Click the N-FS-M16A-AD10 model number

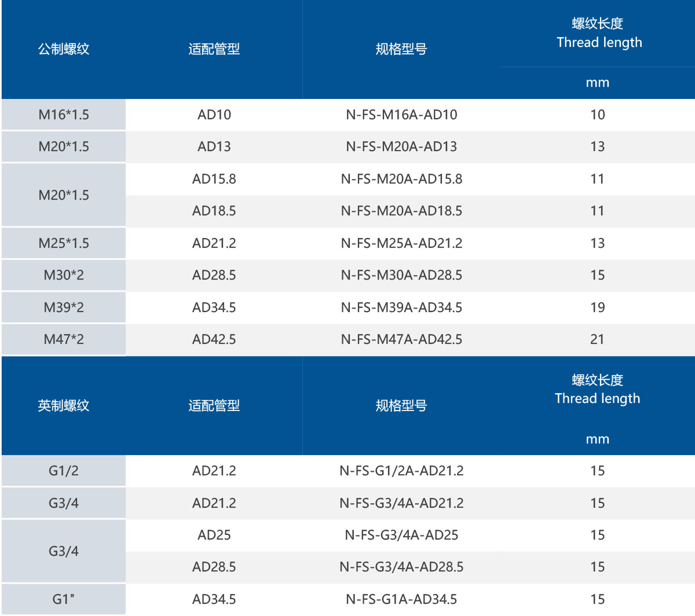(x=403, y=114)
